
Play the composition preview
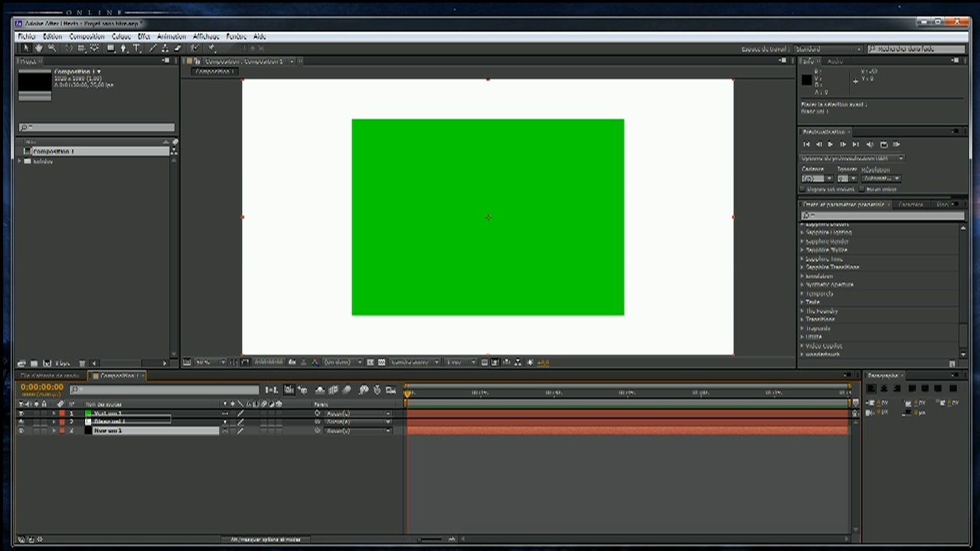click(831, 144)
